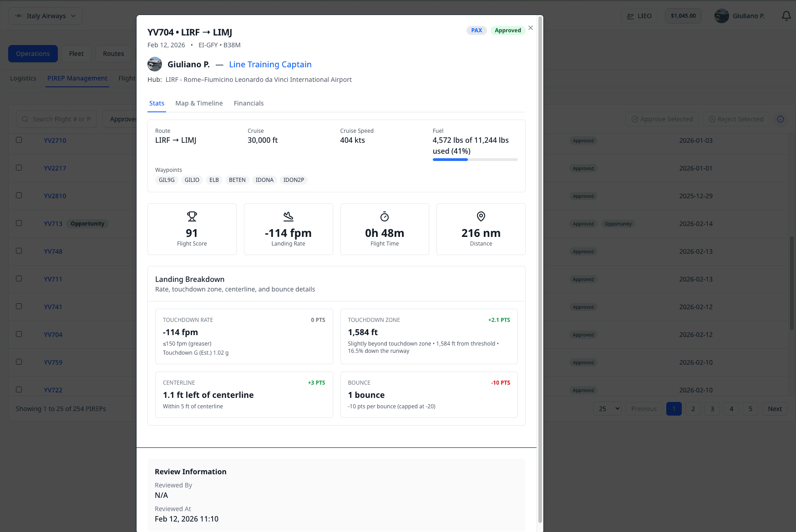This screenshot has width=796, height=532.
Task: Check the checkbox beside opportunity flight YV713
Action: click(19, 223)
